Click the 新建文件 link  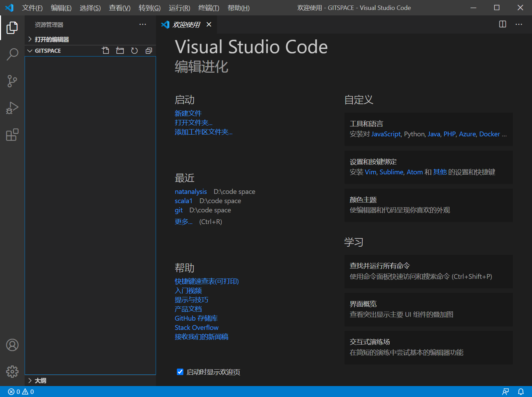click(x=188, y=113)
